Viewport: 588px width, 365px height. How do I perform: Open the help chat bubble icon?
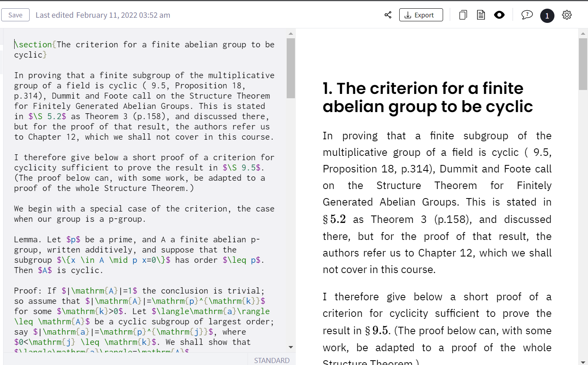[527, 15]
